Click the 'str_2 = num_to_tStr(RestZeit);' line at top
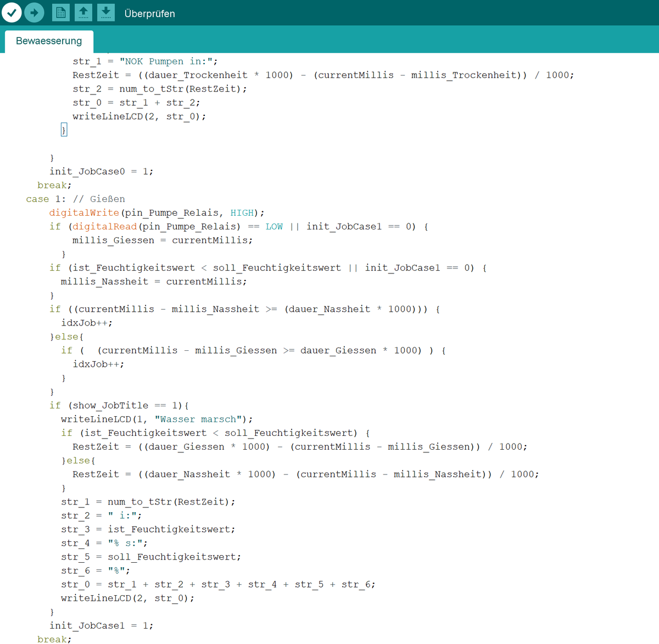The width and height of the screenshot is (659, 644). [x=160, y=88]
